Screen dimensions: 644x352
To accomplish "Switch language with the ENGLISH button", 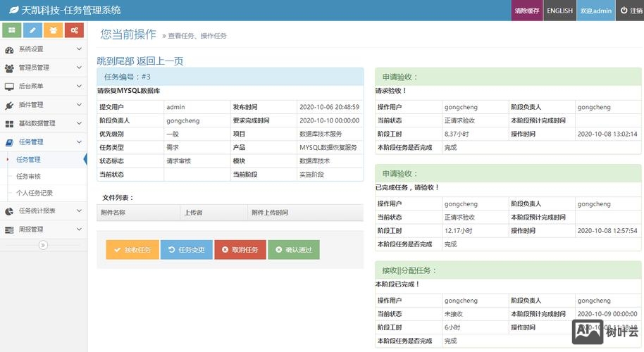I will [x=560, y=11].
